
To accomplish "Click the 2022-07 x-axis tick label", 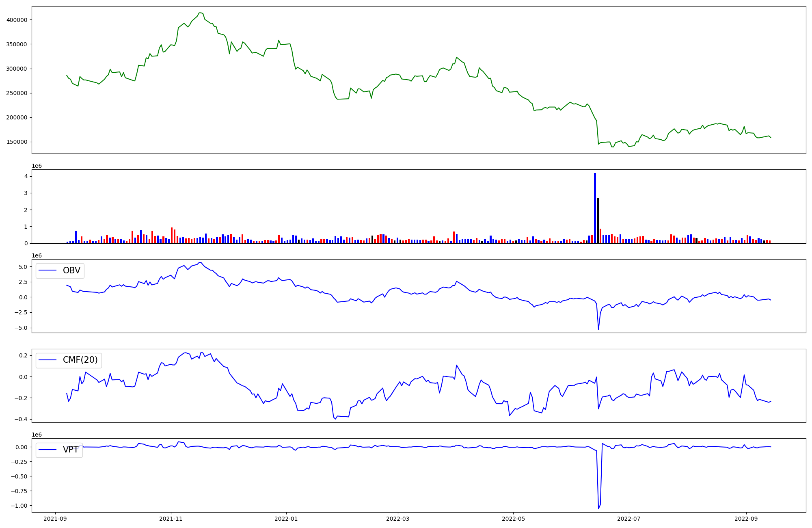I will 628,518.
